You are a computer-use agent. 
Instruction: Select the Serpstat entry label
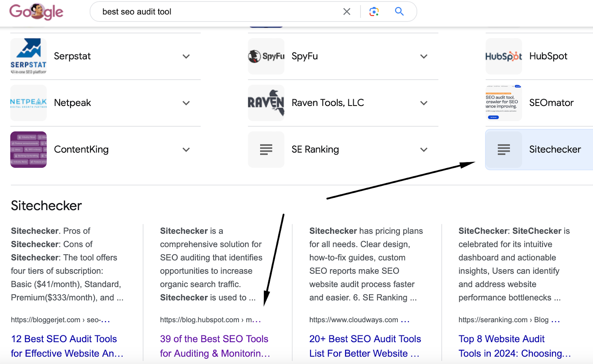point(72,56)
